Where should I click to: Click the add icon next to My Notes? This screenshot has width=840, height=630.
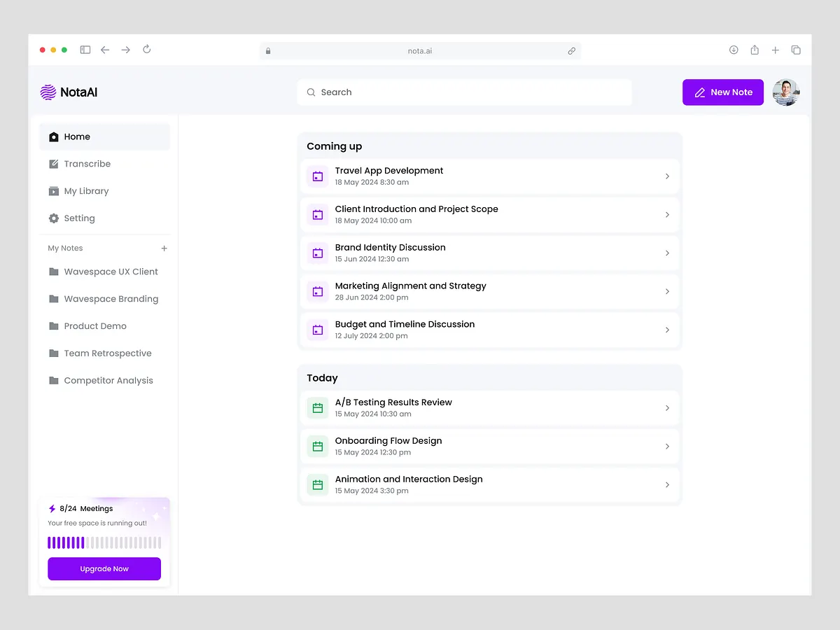(x=164, y=248)
